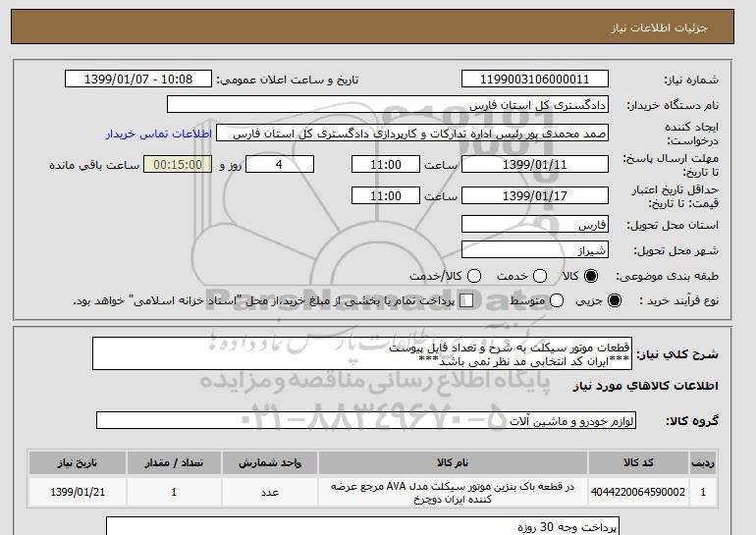Click the کد کالا column header

pos(638,462)
